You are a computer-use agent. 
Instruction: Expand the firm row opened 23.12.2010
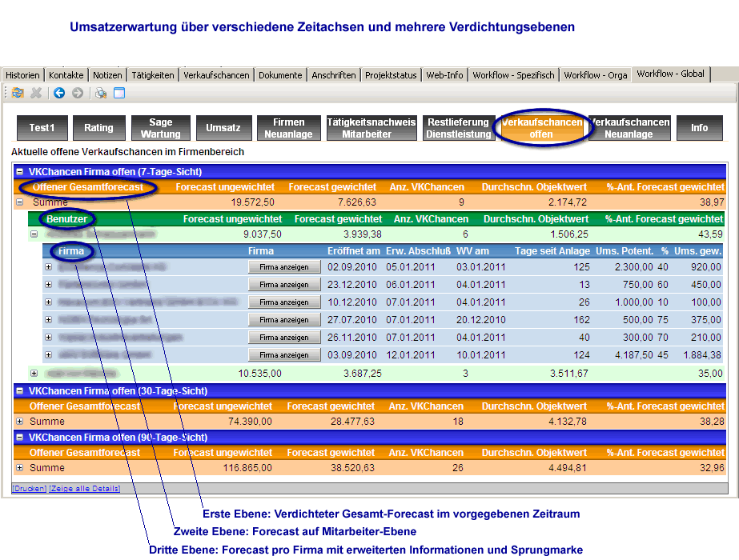(48, 285)
